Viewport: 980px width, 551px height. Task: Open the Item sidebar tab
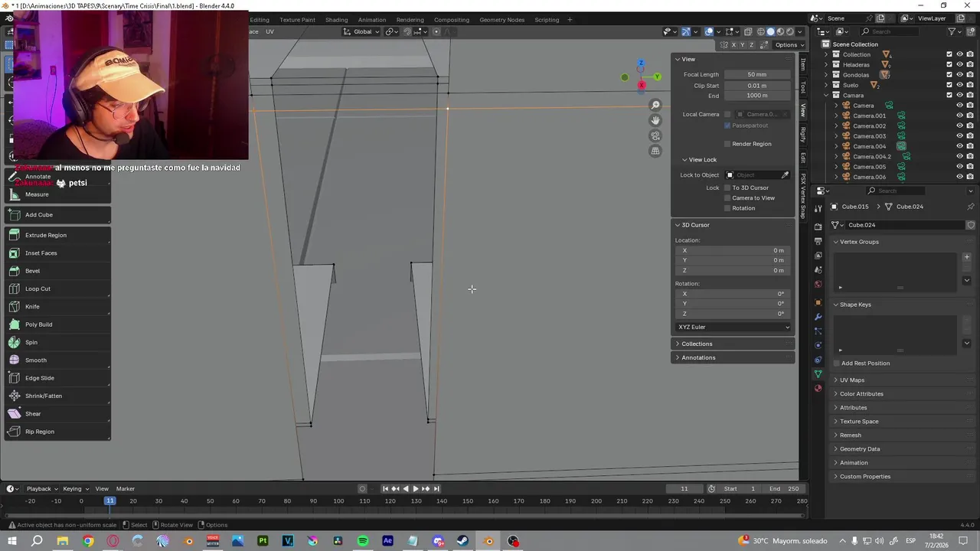pyautogui.click(x=803, y=65)
